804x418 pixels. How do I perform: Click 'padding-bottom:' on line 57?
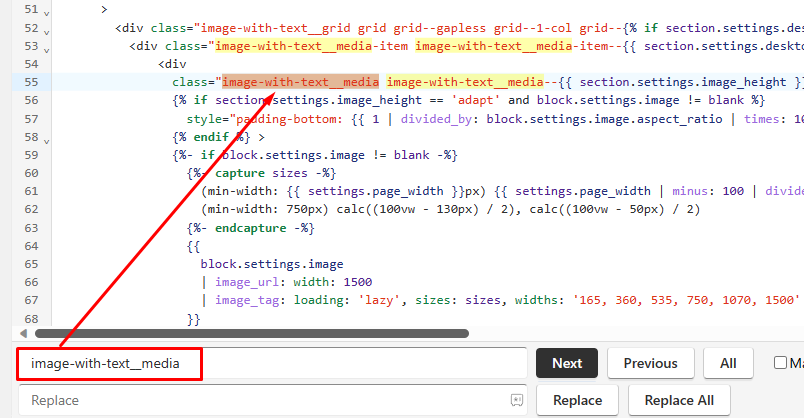pyautogui.click(x=289, y=119)
